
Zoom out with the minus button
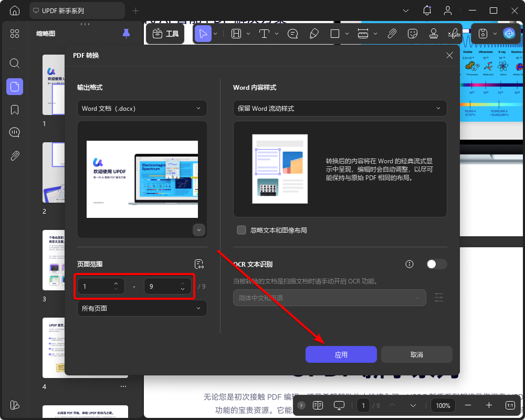point(468,406)
